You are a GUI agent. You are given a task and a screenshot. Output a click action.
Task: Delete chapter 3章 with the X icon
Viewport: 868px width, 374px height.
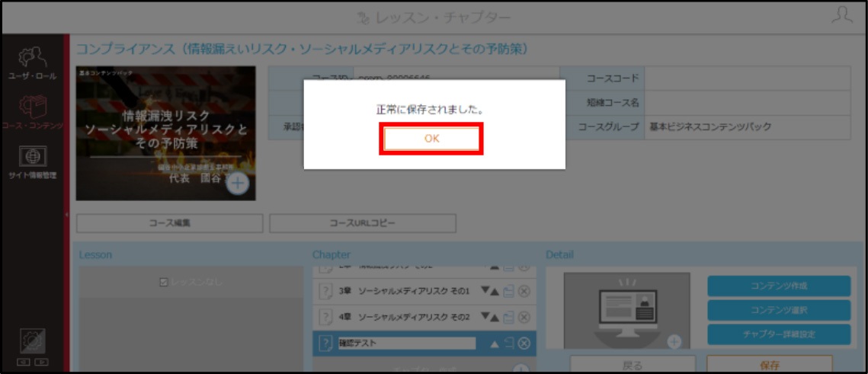click(524, 292)
